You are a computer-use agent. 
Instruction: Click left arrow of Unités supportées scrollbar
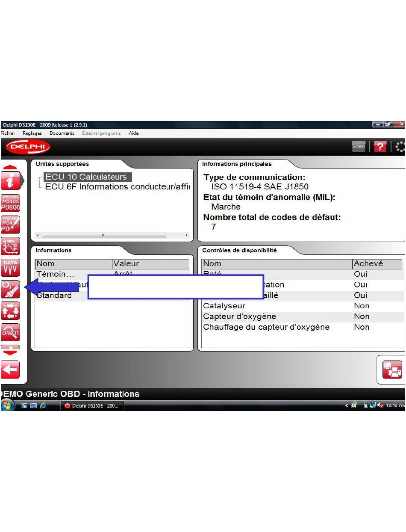(38, 235)
